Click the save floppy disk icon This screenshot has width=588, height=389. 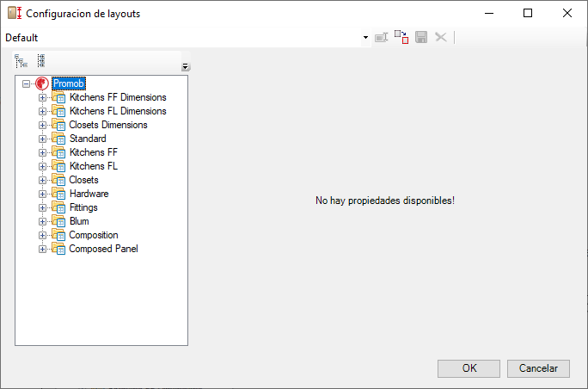[x=421, y=37]
